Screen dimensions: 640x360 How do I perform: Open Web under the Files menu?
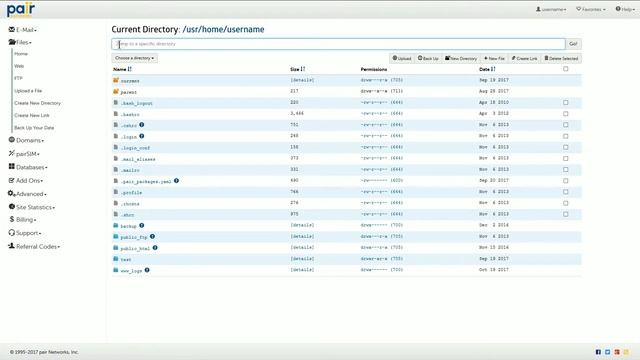(x=19, y=66)
